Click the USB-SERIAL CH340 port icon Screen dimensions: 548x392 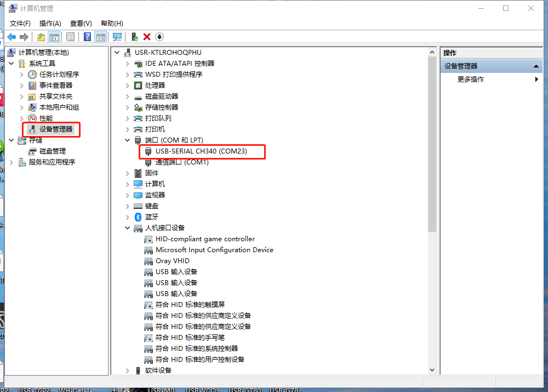[x=148, y=151]
